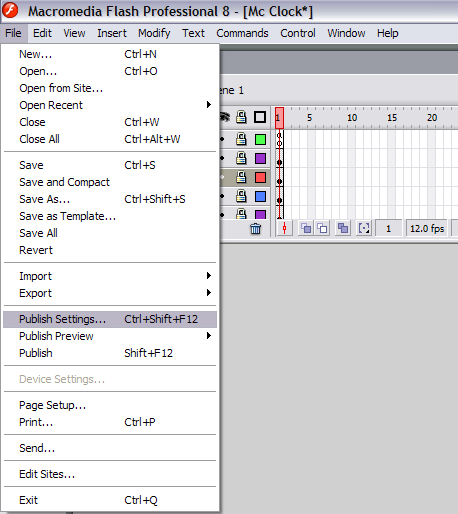Select Save as Template... entry
This screenshot has height=514, width=458.
110,216
